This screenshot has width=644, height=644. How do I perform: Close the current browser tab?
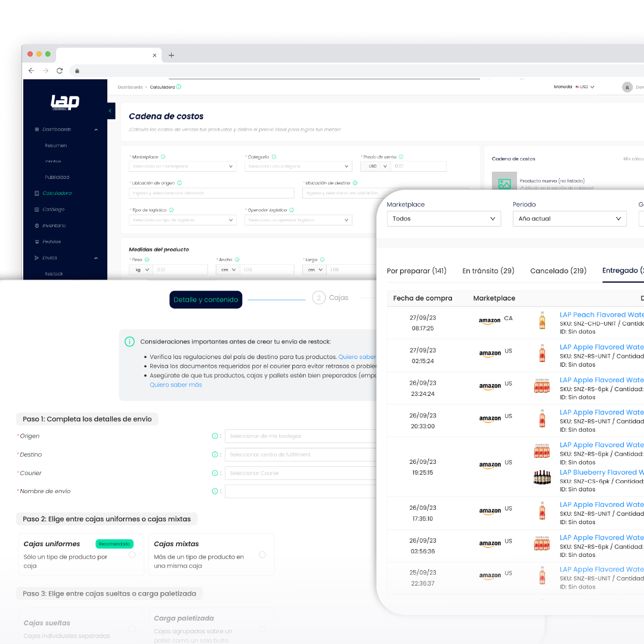pyautogui.click(x=154, y=55)
